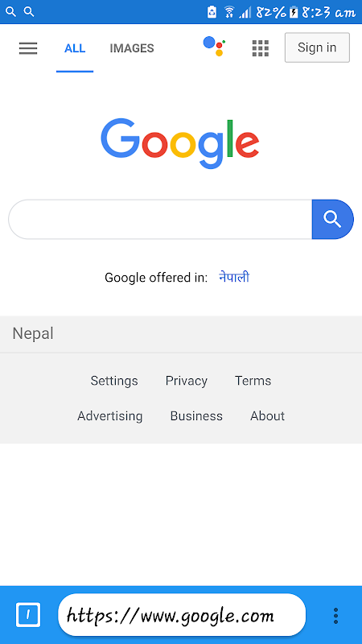Tap the blue search magnifier button
The image size is (362, 644).
click(x=332, y=219)
